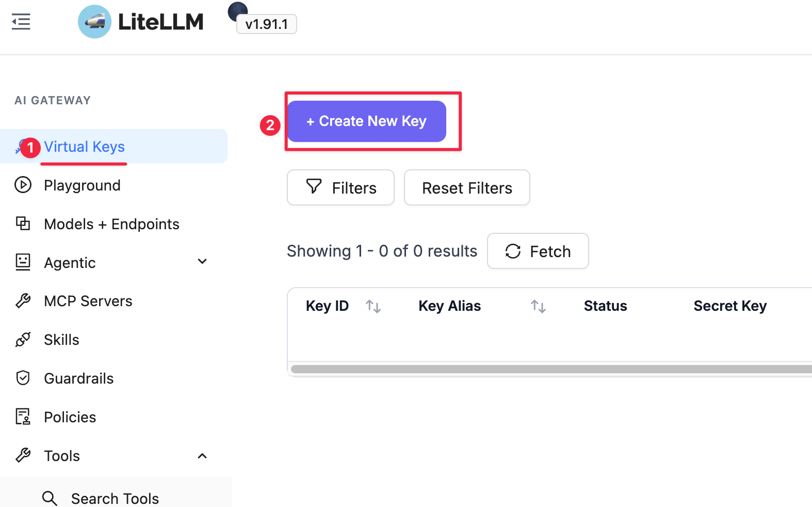This screenshot has height=507, width=812.
Task: Click the Skills plug icon
Action: (x=23, y=339)
